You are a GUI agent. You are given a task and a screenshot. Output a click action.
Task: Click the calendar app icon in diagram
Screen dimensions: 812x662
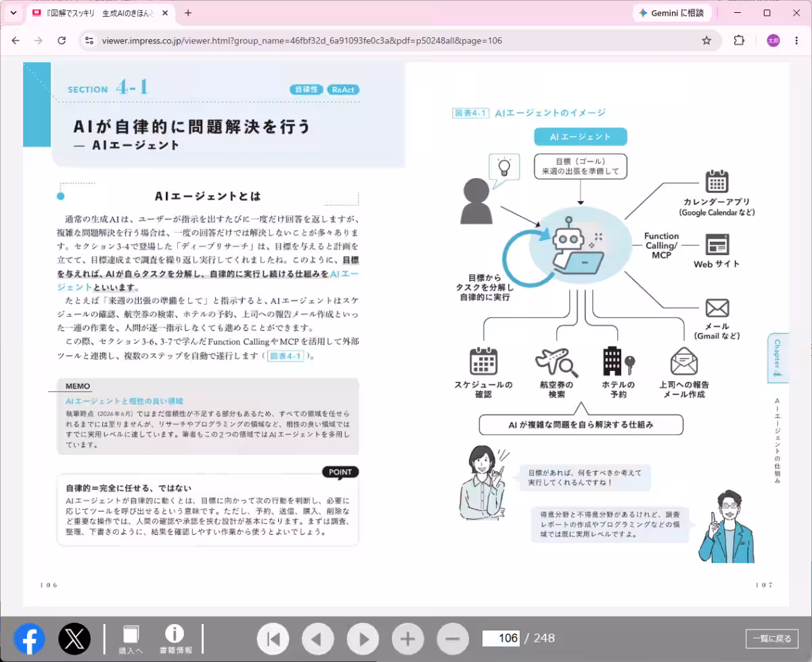[717, 181]
